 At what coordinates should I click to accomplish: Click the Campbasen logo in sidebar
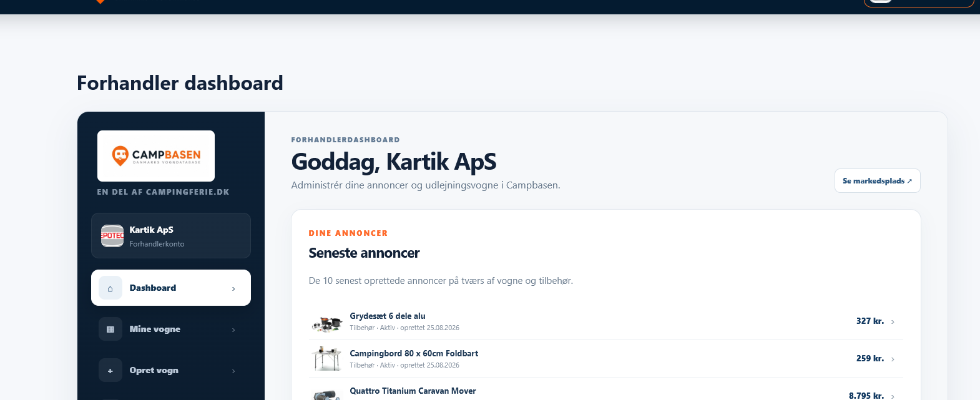156,156
